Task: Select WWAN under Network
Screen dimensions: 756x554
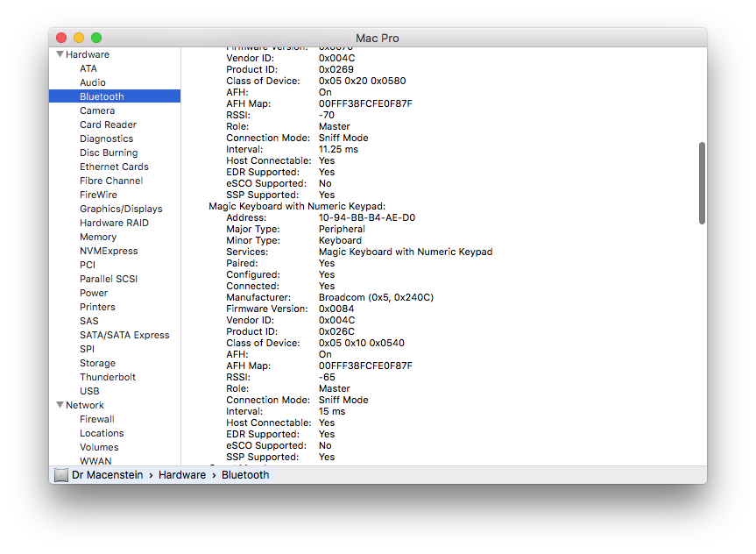Action: tap(95, 460)
